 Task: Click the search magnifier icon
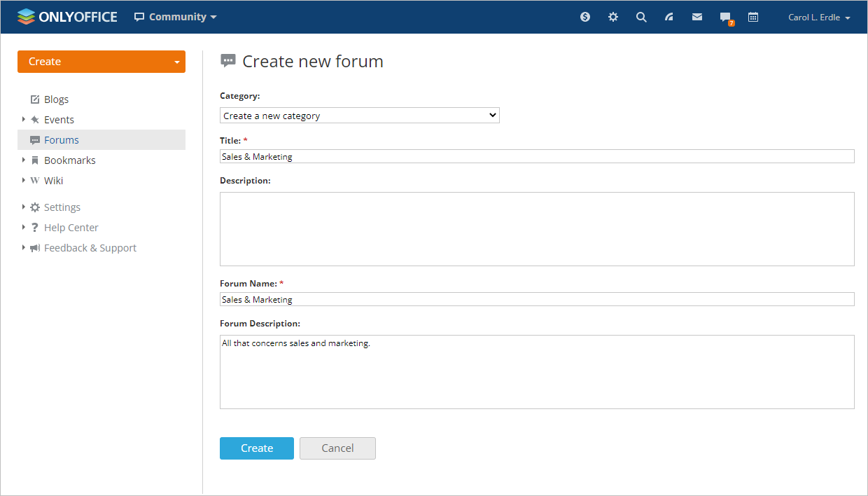[x=641, y=17]
